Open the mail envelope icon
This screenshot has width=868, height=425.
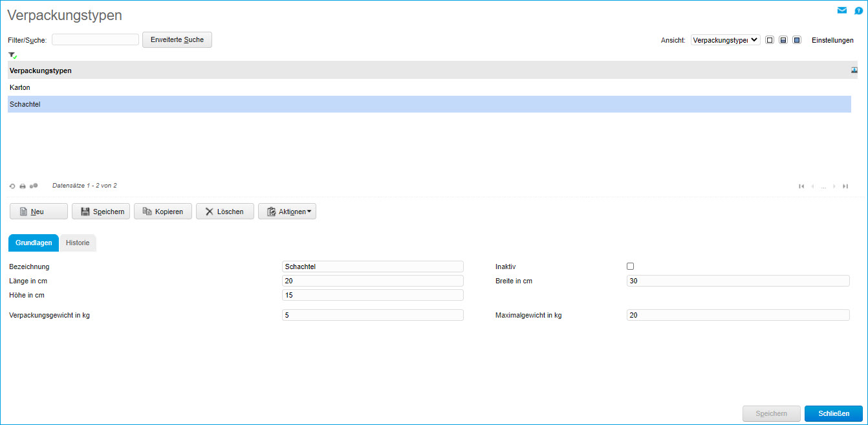(x=841, y=10)
